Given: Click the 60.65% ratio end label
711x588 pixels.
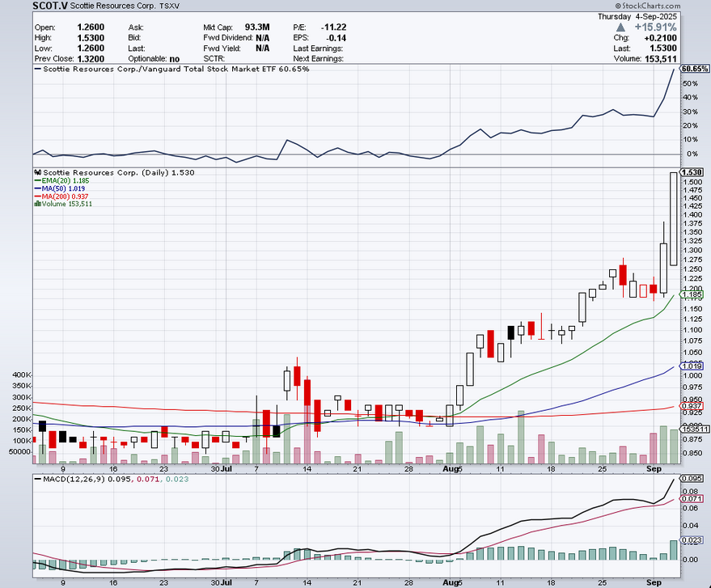Looking at the screenshot, I should 695,69.
